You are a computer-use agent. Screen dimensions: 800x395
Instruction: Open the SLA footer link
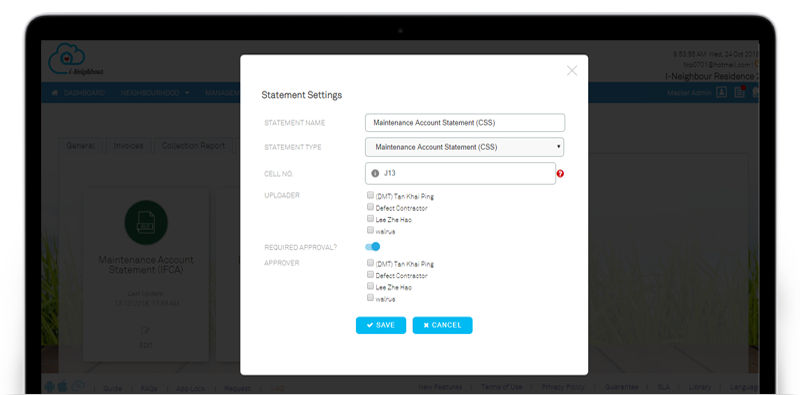tap(663, 387)
